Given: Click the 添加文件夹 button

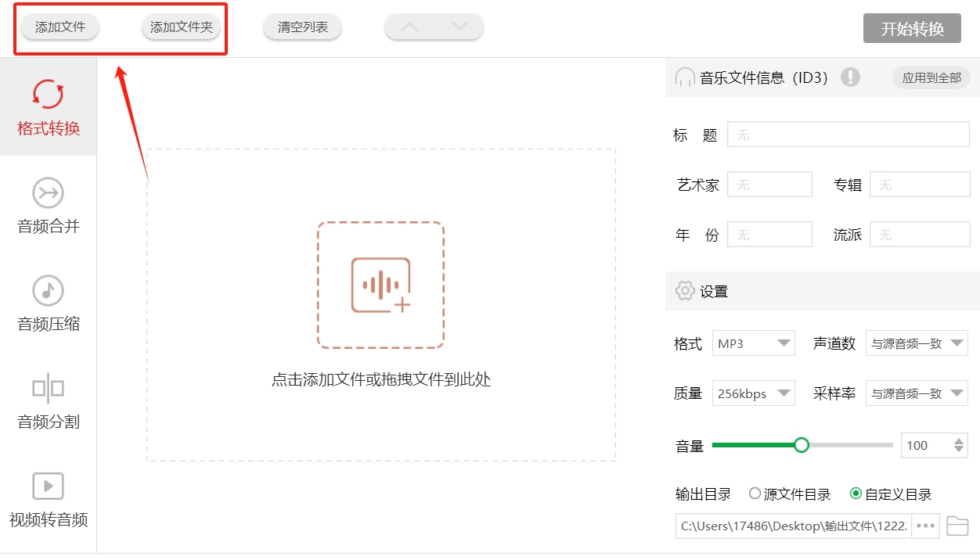Looking at the screenshot, I should point(182,27).
